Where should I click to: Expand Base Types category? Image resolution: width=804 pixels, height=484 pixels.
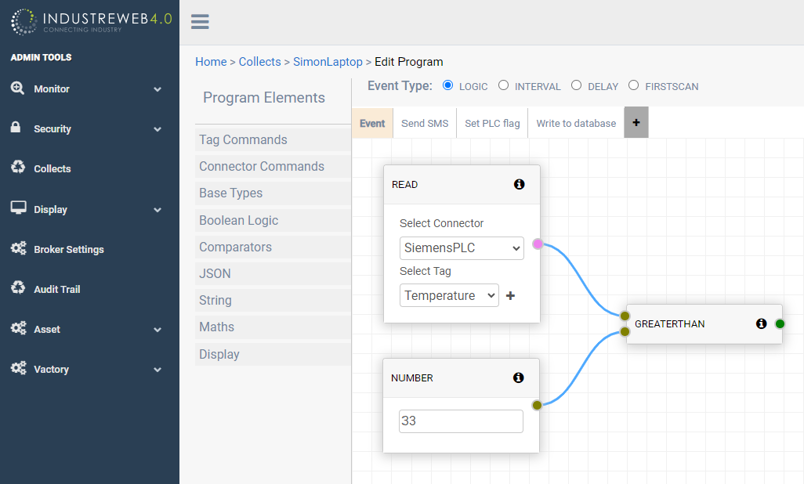pyautogui.click(x=273, y=193)
